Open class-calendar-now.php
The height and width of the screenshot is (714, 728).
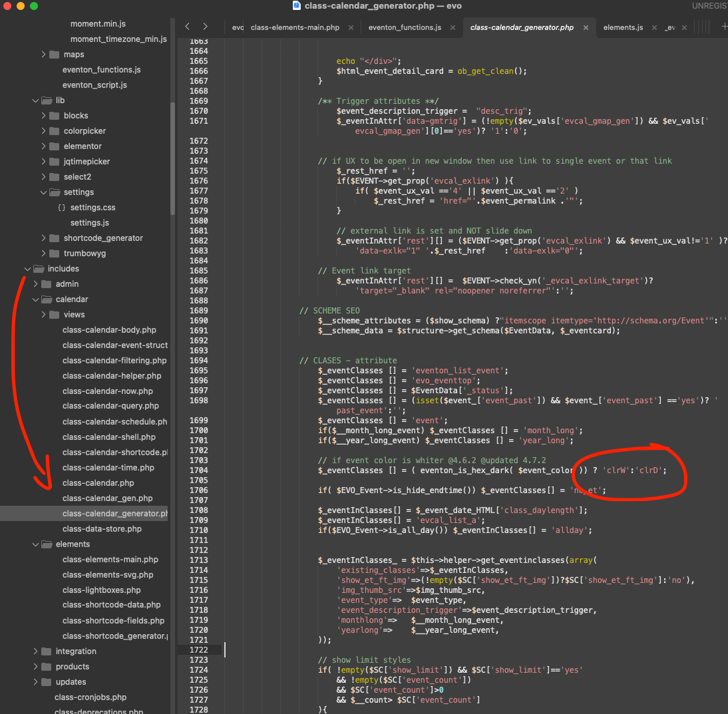point(108,391)
